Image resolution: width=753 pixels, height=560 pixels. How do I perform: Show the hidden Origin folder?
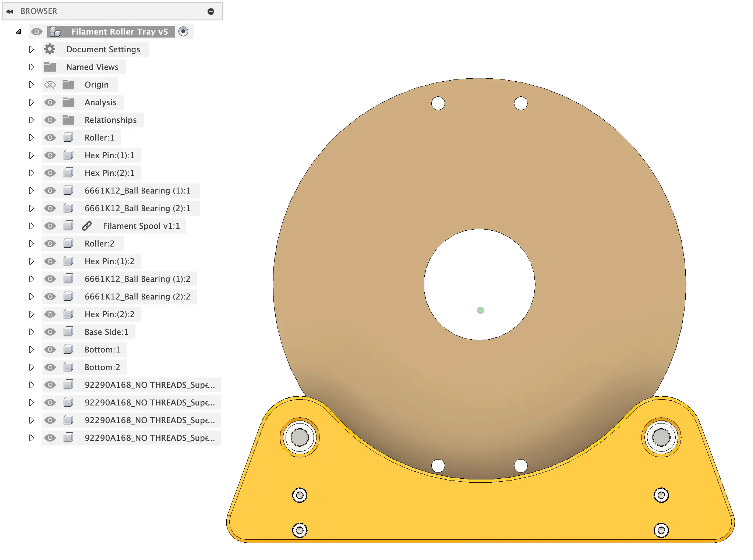(50, 85)
